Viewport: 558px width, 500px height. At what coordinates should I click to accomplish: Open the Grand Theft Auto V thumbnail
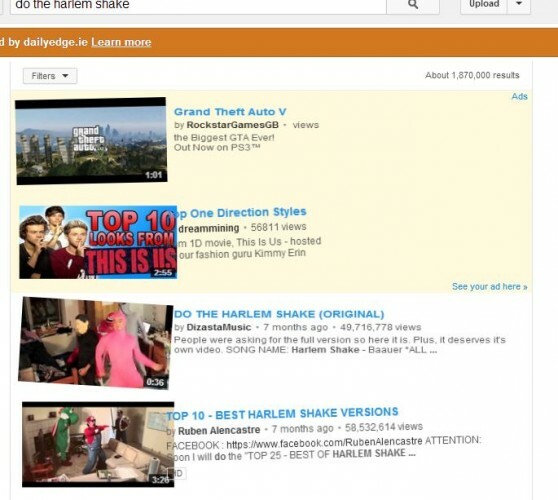point(91,141)
